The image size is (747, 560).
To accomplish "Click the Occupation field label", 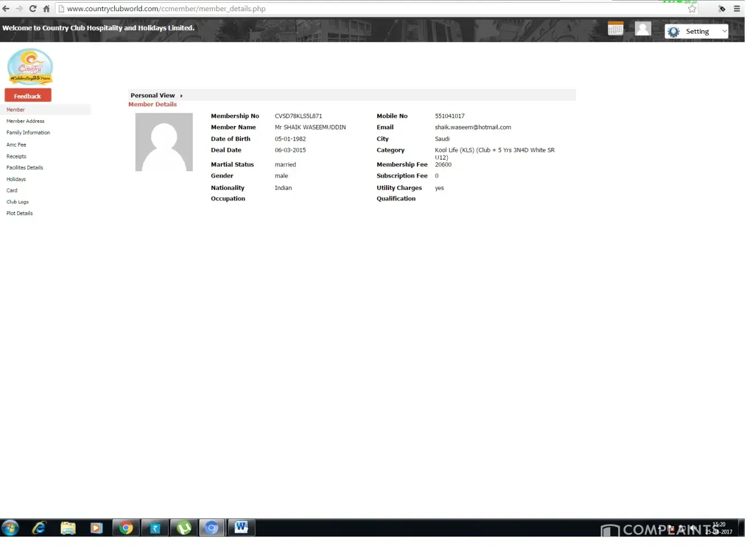I will (228, 199).
